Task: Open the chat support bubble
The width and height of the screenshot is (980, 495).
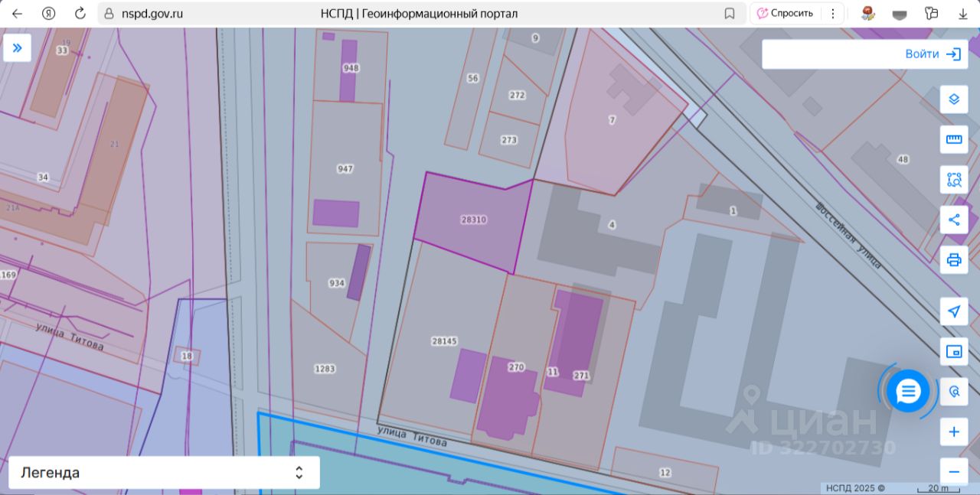Action: (x=908, y=392)
